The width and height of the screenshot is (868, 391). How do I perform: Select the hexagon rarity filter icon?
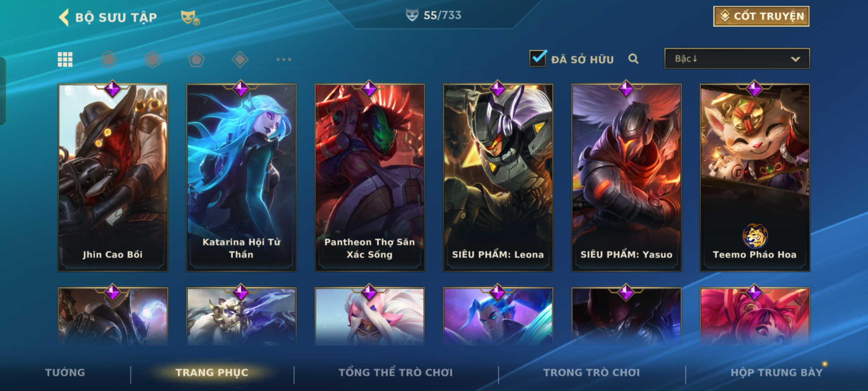tap(153, 59)
